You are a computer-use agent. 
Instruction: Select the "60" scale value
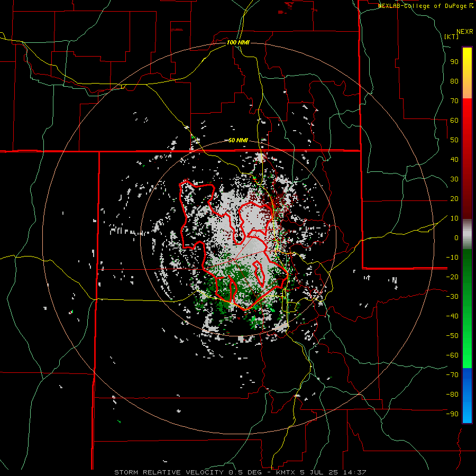pos(454,121)
